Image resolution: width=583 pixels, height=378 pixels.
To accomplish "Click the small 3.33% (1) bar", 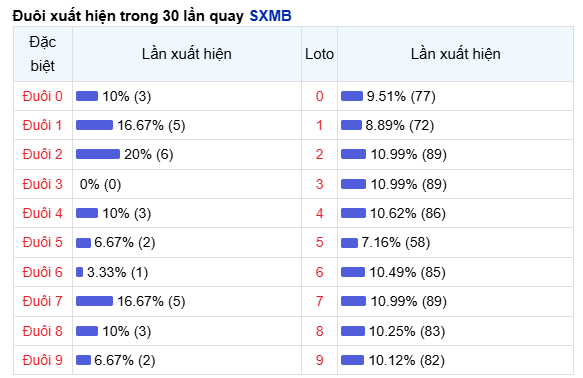I will (x=79, y=272).
